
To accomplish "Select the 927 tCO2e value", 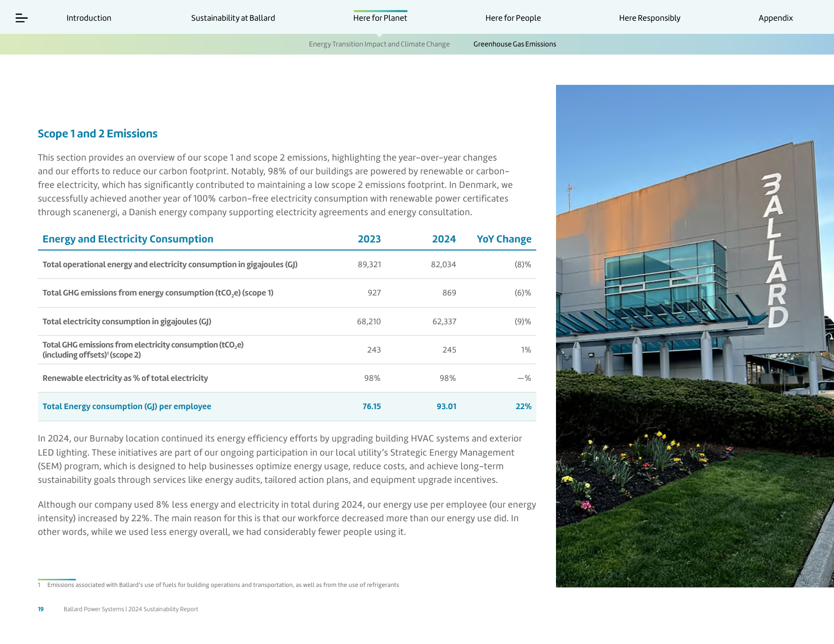I will tap(374, 293).
